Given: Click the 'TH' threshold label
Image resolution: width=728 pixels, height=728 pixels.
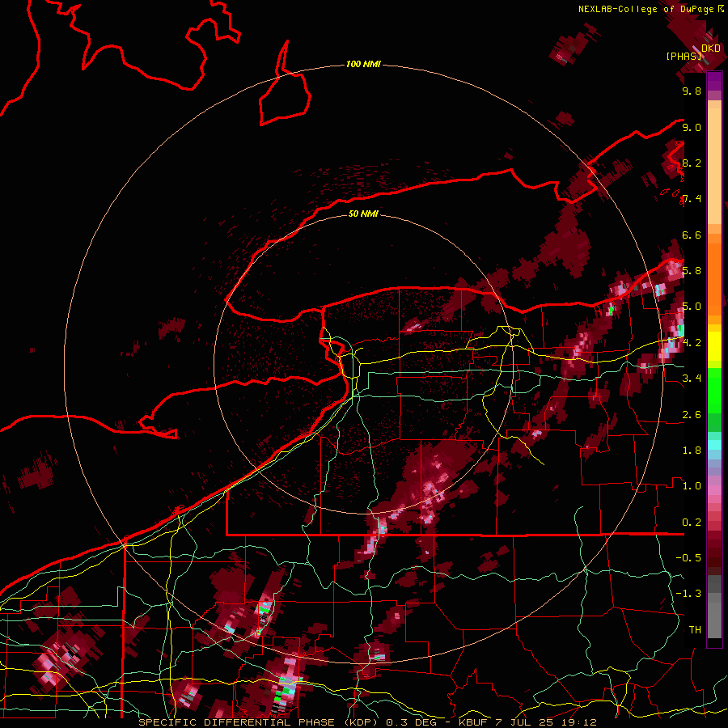Looking at the screenshot, I should pos(695,630).
